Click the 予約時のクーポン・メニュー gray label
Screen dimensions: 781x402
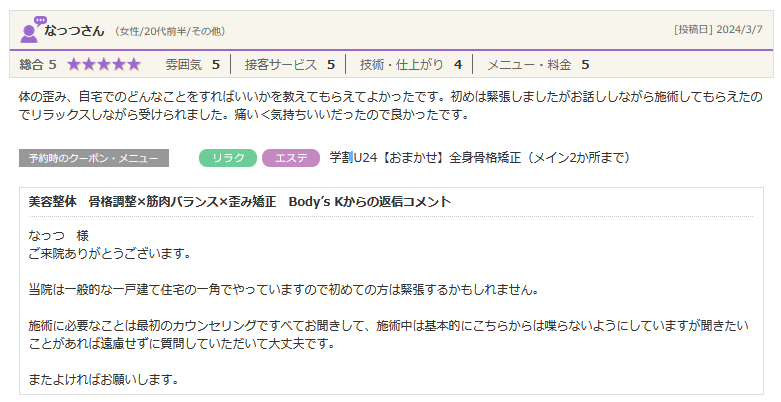[x=94, y=158]
